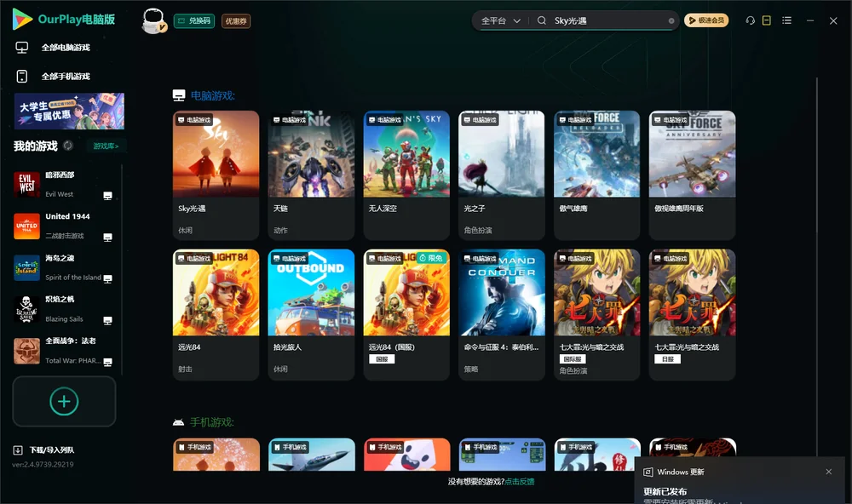
Task: Click the 电脑游戏 section monitor icon
Action: (179, 95)
